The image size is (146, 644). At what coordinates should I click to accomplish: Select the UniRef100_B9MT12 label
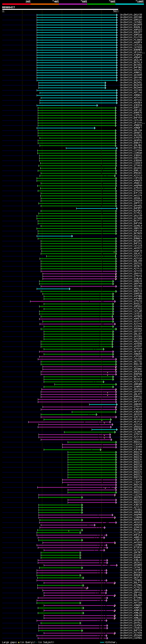(131, 108)
